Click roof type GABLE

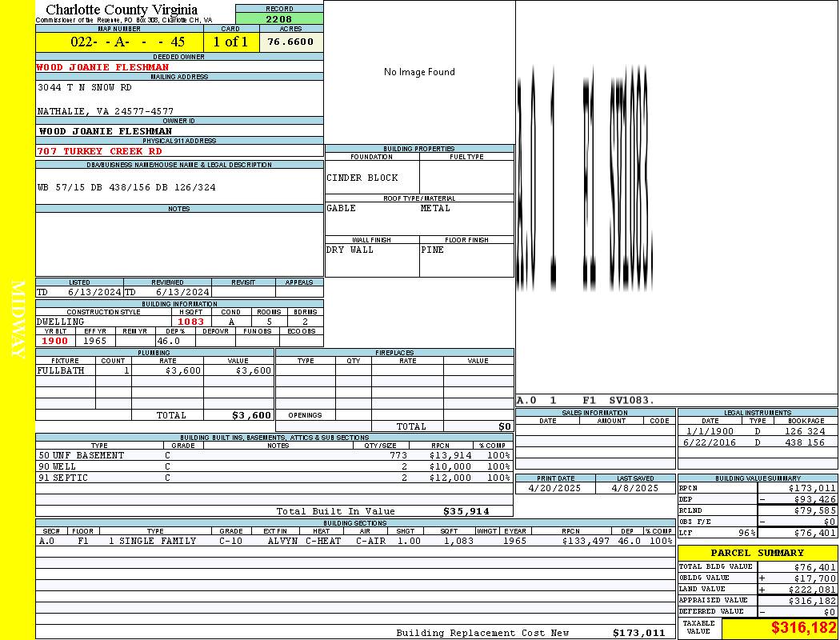[342, 208]
